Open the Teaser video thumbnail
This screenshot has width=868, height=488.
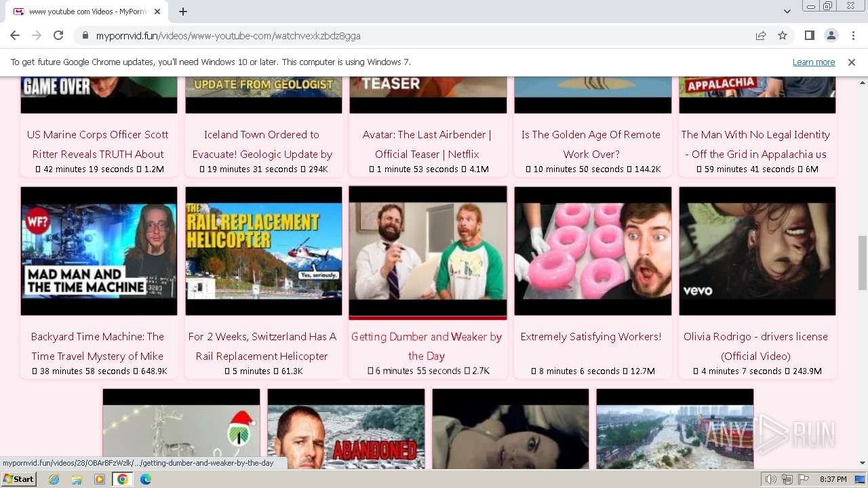coord(428,95)
